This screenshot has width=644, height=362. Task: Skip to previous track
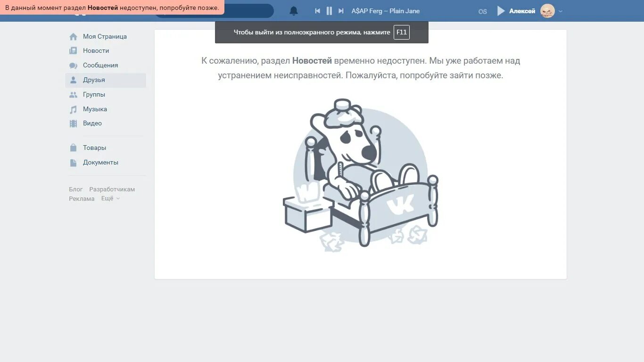[x=318, y=11]
